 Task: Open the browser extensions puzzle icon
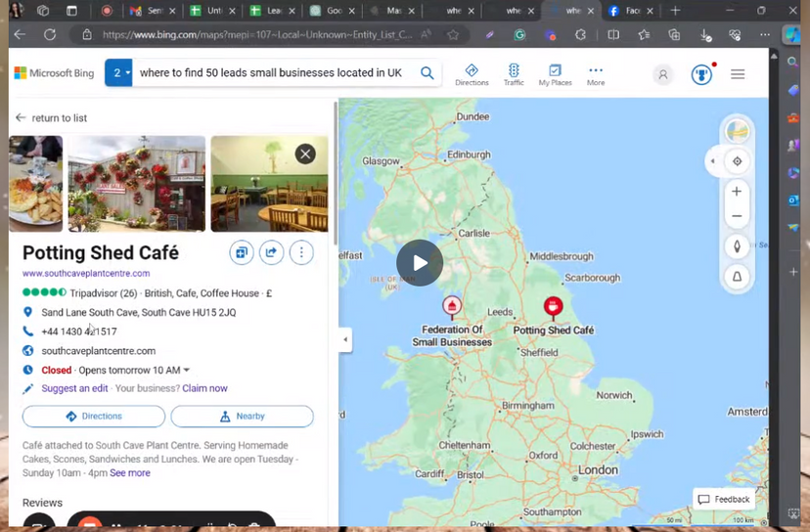581,34
